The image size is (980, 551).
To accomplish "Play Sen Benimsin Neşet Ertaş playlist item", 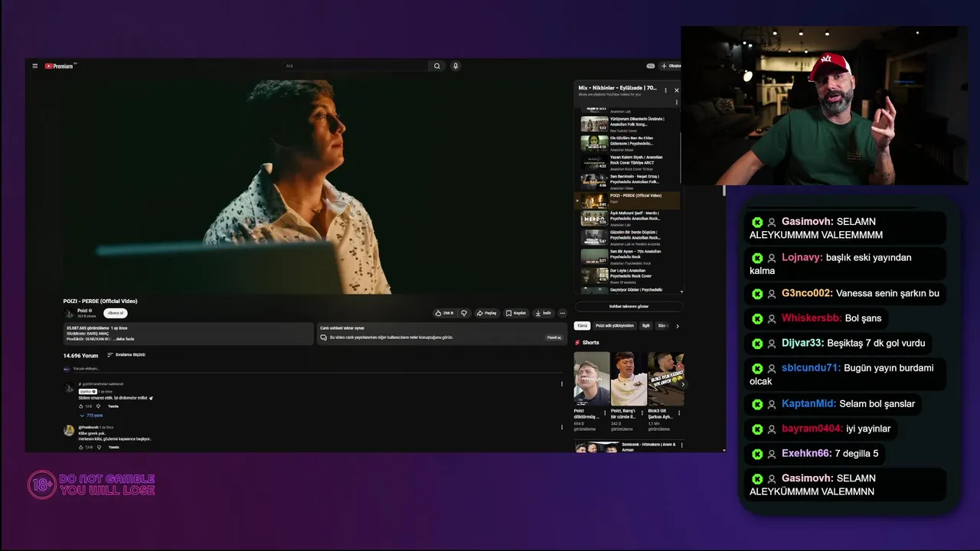I will click(628, 181).
